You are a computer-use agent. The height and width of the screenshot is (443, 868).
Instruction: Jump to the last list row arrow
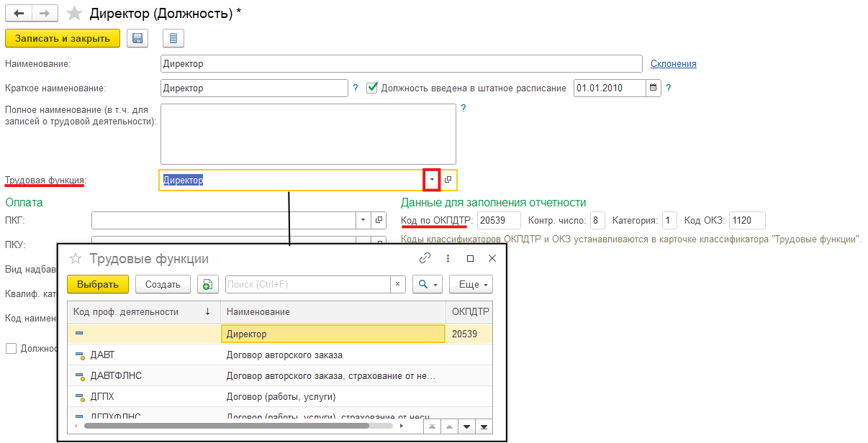(x=484, y=426)
